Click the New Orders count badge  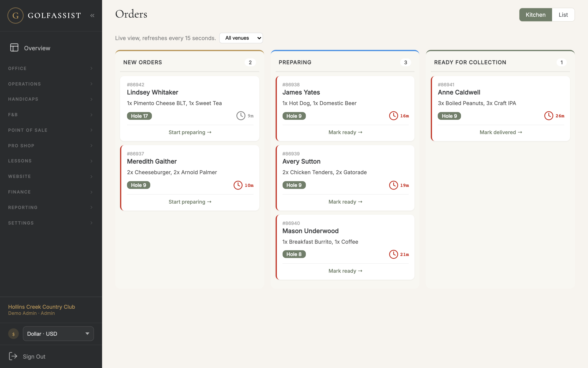(250, 63)
